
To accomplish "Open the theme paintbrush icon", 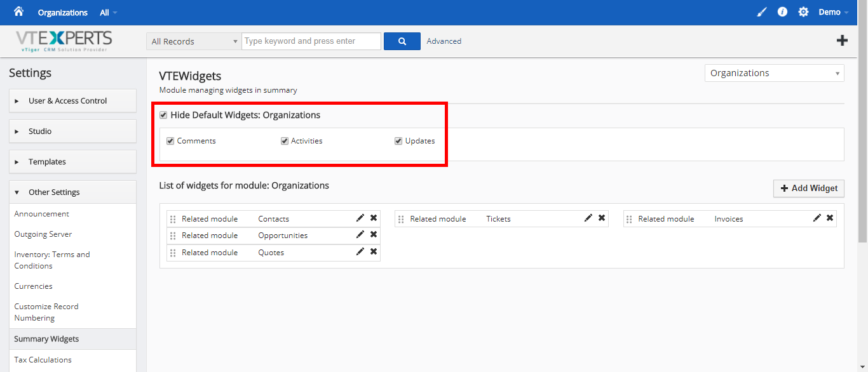I will click(x=762, y=12).
